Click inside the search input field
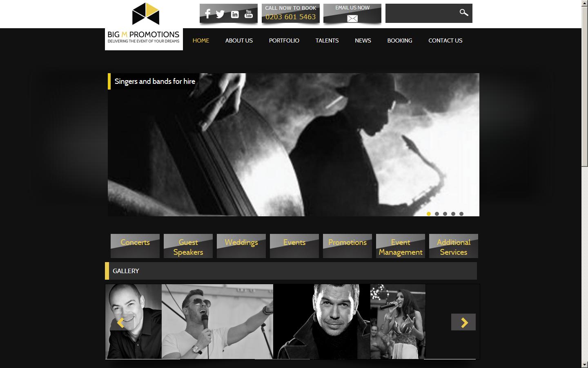This screenshot has height=368, width=588. pyautogui.click(x=421, y=13)
